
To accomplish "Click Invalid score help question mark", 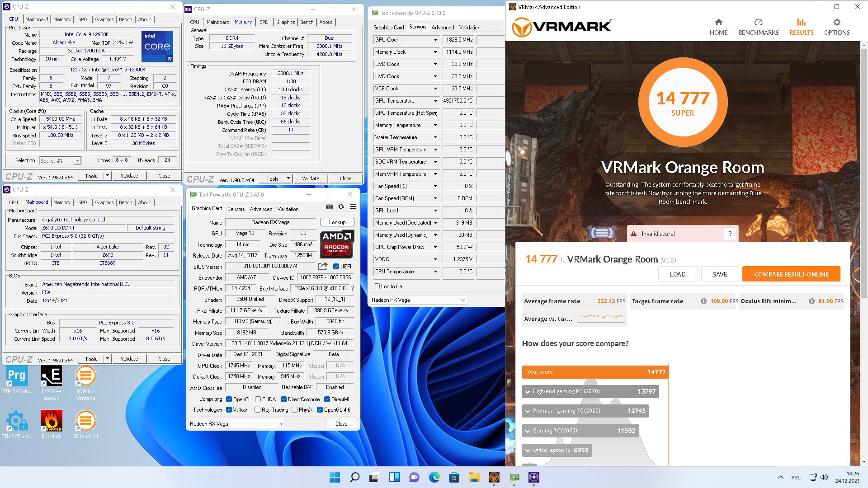I will [730, 234].
